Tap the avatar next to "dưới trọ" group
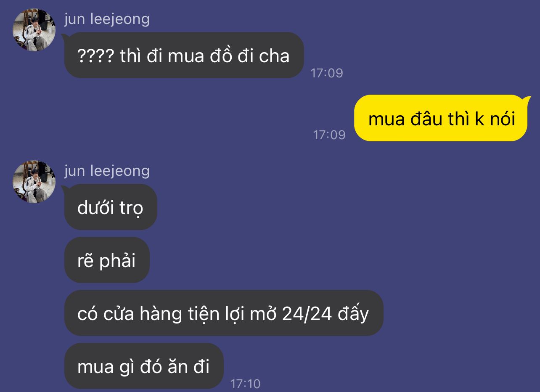 pos(34,182)
